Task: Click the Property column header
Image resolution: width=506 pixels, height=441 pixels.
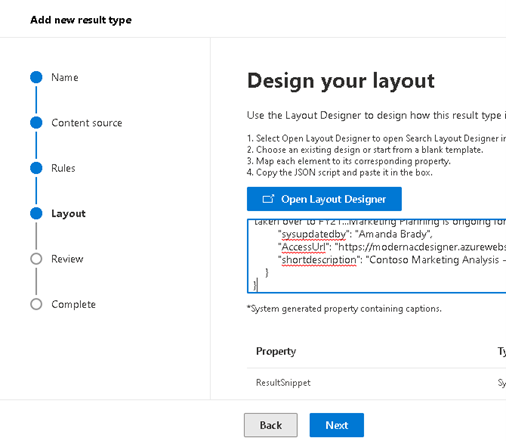Action: (276, 351)
